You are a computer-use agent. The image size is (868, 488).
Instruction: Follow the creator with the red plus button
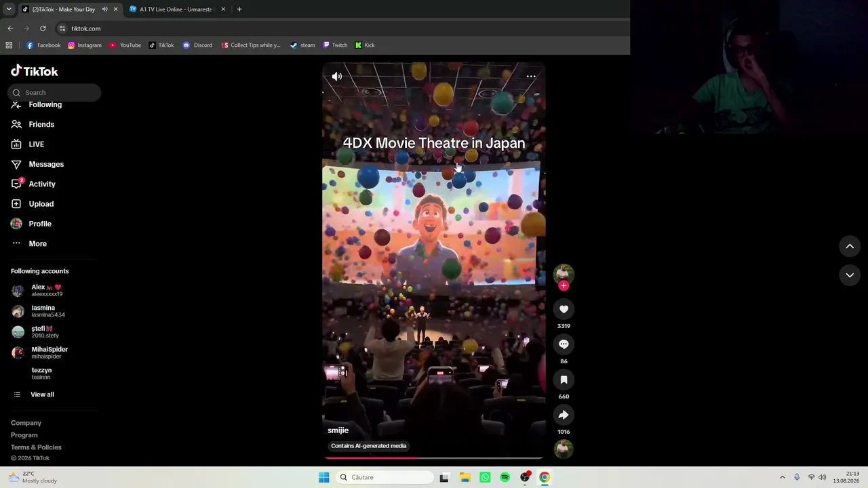(564, 285)
